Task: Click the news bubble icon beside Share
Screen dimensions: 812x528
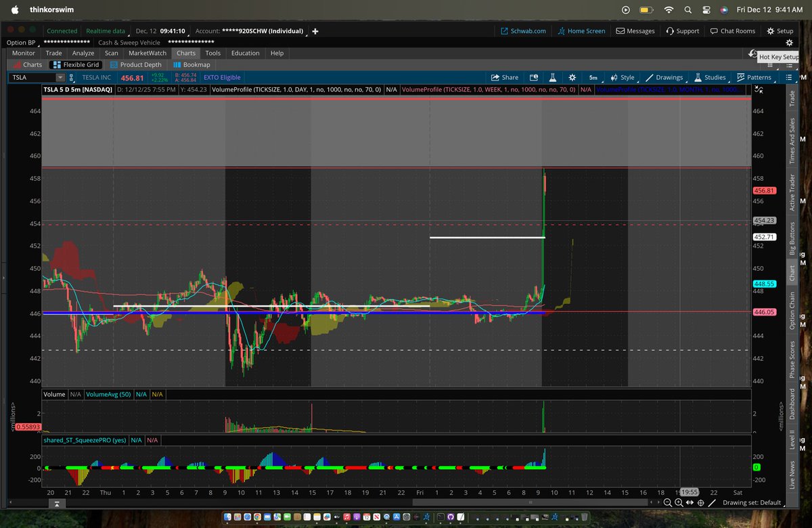Action: click(533, 77)
